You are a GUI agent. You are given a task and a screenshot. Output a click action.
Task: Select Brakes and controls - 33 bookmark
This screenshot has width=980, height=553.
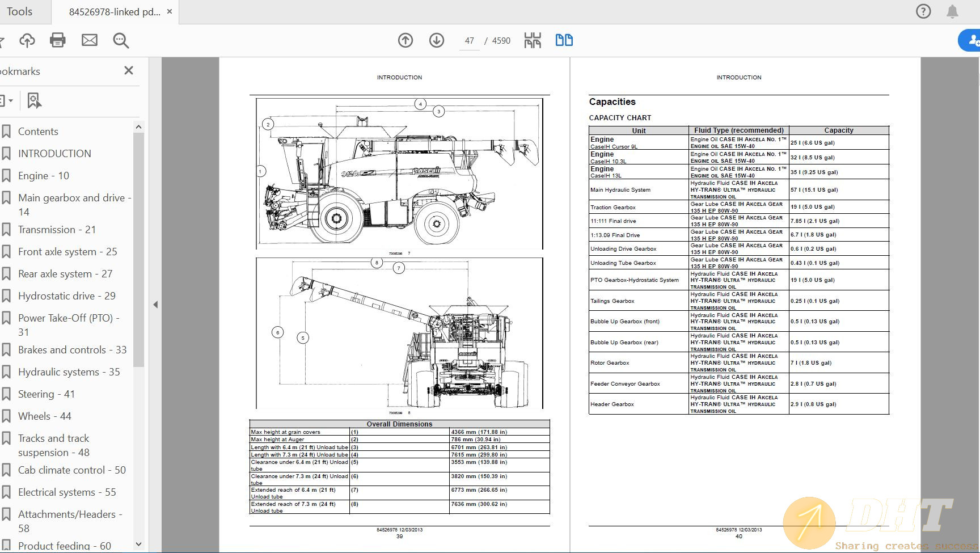click(x=73, y=350)
